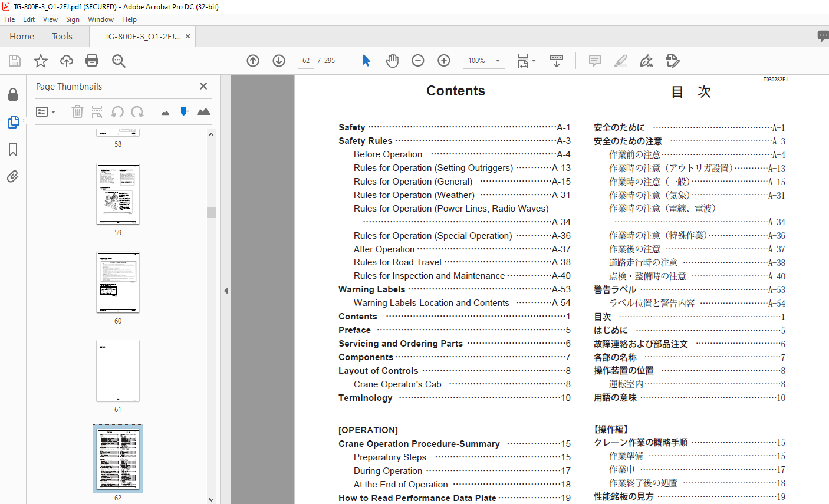Go to next page arrow
This screenshot has width=829, height=504.
279,61
